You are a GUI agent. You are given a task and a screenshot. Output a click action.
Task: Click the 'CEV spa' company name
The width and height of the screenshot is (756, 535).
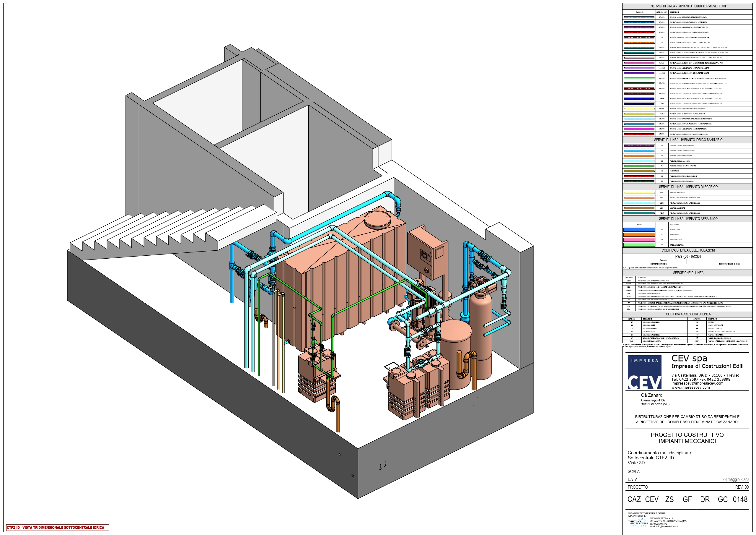point(689,358)
